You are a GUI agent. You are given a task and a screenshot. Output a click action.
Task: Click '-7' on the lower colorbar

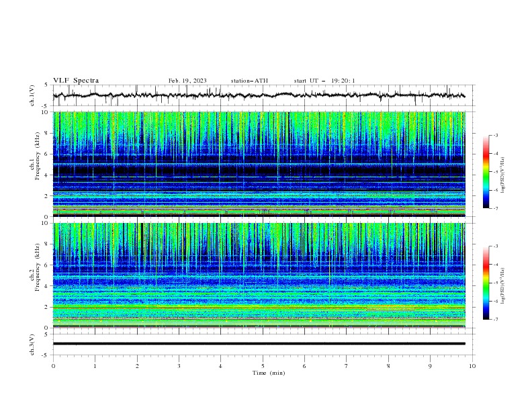[495, 320]
